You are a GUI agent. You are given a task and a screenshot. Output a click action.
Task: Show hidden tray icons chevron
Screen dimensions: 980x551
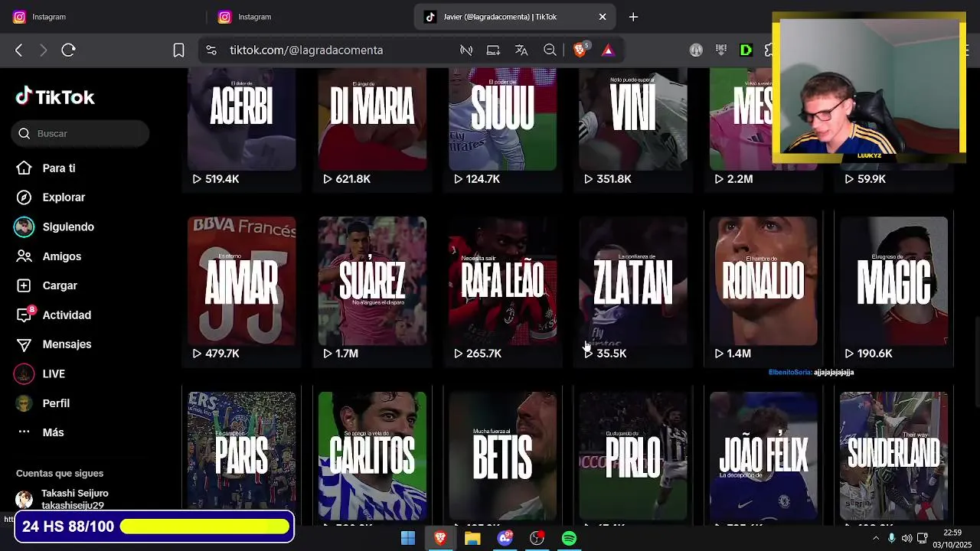(x=876, y=538)
